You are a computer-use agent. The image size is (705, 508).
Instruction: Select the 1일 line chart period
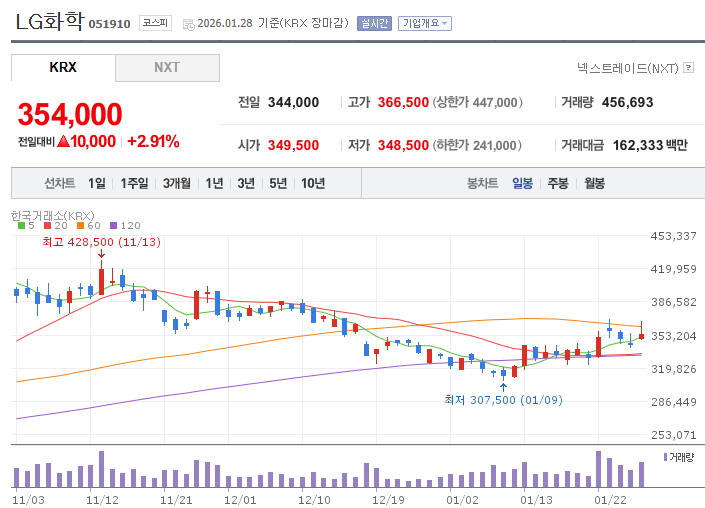coord(97,183)
